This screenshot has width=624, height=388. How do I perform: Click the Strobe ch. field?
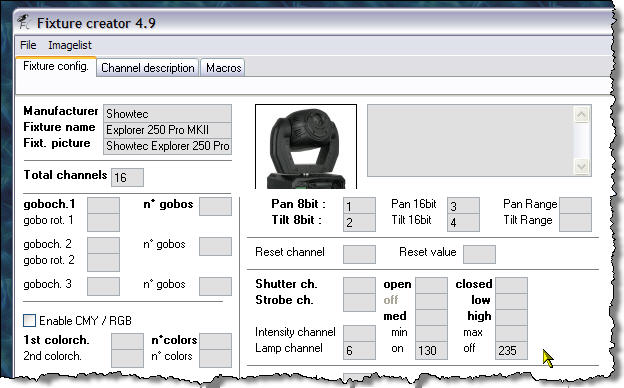tap(359, 302)
